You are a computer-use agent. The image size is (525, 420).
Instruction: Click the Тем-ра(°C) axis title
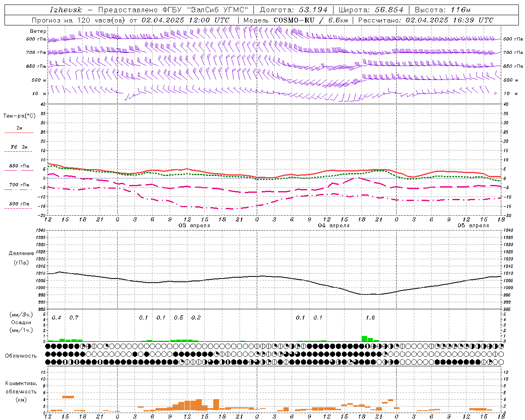(x=19, y=116)
